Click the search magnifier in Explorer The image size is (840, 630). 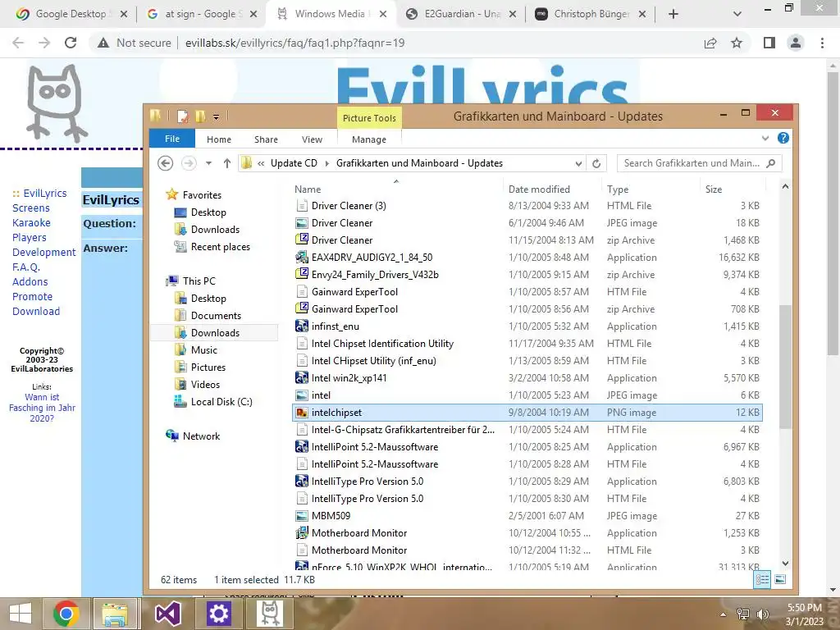[771, 163]
